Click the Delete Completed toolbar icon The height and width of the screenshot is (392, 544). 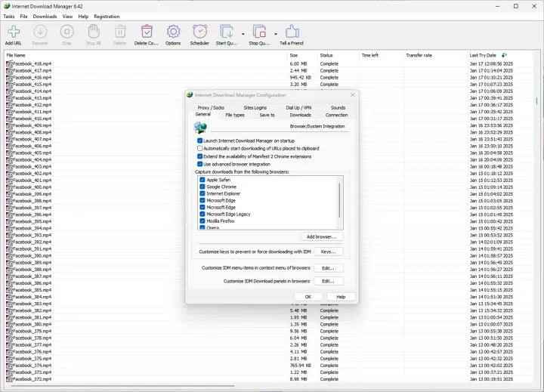(x=147, y=32)
